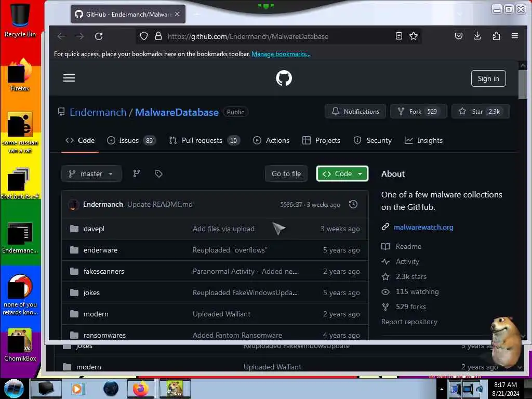Open GitHub's hamburger navigation menu
The width and height of the screenshot is (532, 399).
tap(69, 78)
